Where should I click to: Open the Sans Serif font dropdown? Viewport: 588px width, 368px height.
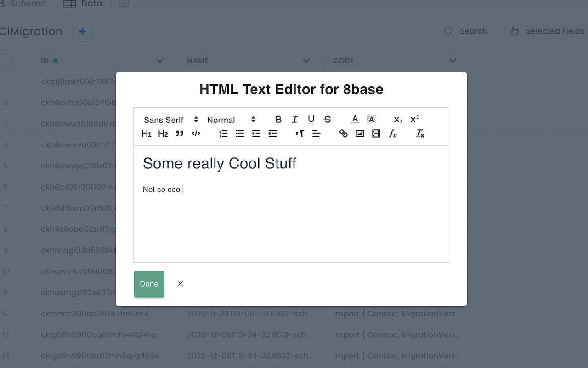coord(170,120)
